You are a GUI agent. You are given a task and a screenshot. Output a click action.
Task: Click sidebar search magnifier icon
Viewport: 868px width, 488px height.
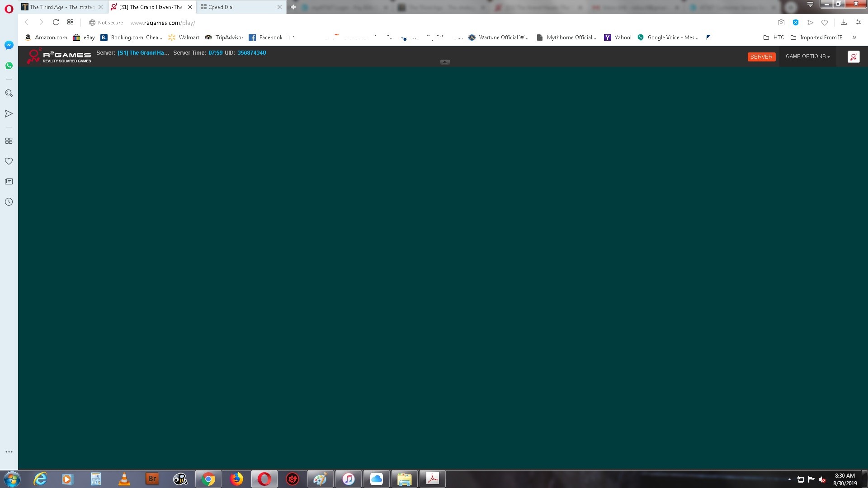pos(9,93)
